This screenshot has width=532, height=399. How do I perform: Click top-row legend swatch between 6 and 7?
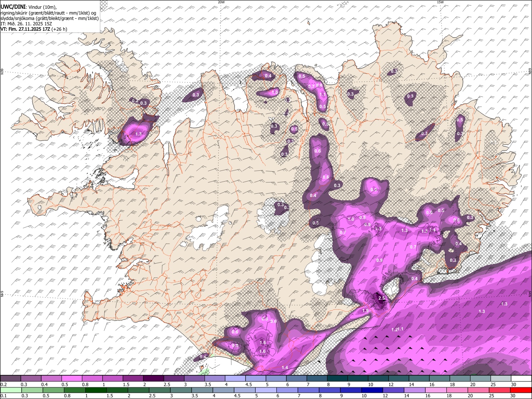296,378
